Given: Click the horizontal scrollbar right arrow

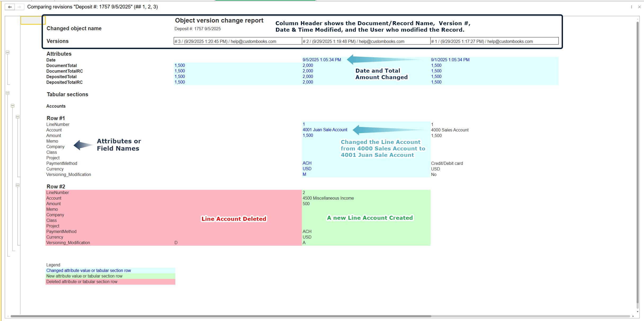Looking at the screenshot, I should click(633, 316).
